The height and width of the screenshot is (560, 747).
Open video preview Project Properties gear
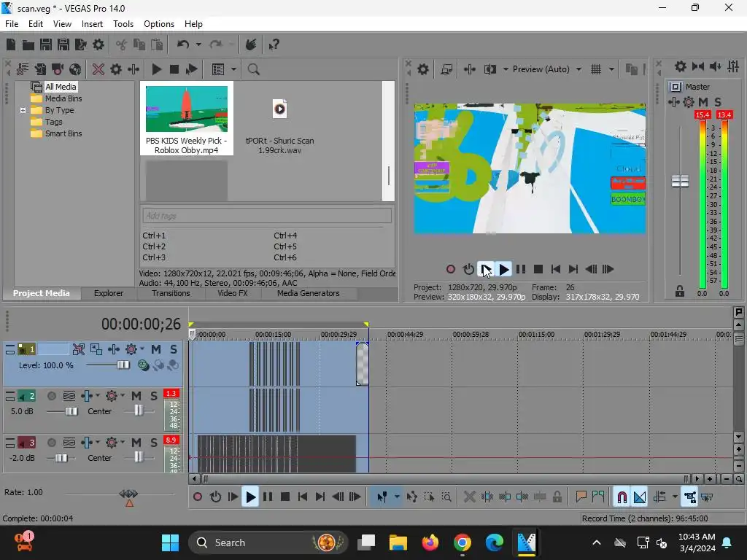pos(422,69)
